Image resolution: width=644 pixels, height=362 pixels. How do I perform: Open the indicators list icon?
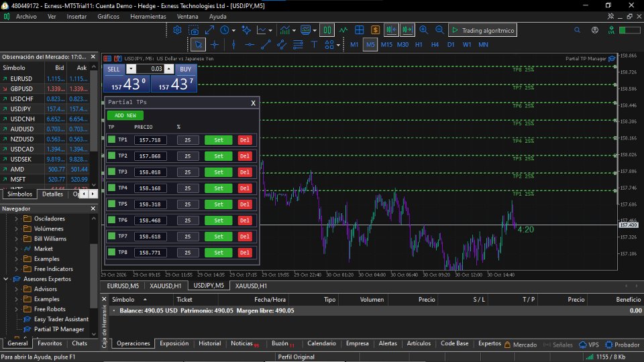(x=284, y=30)
